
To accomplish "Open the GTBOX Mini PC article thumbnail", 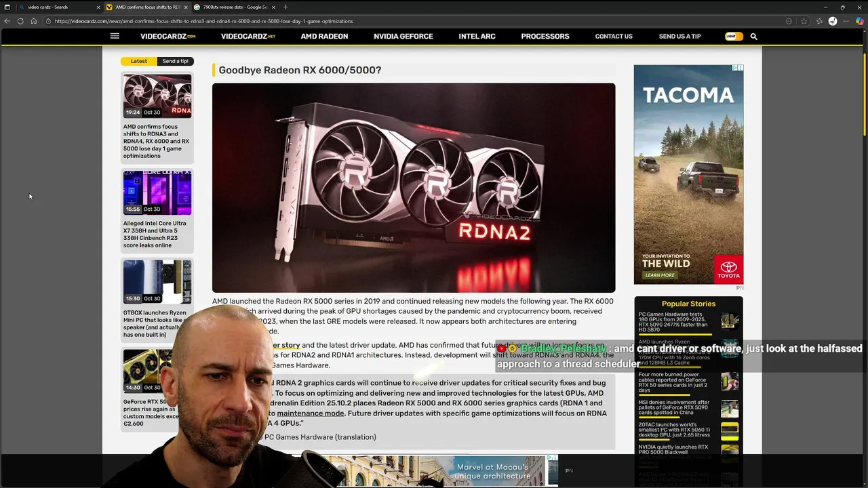I will pyautogui.click(x=157, y=282).
